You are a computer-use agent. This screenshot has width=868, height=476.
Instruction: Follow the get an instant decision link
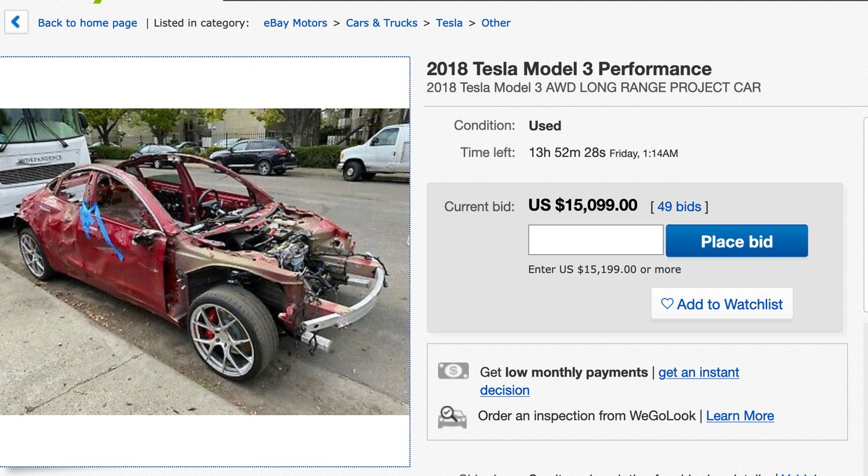pos(699,372)
